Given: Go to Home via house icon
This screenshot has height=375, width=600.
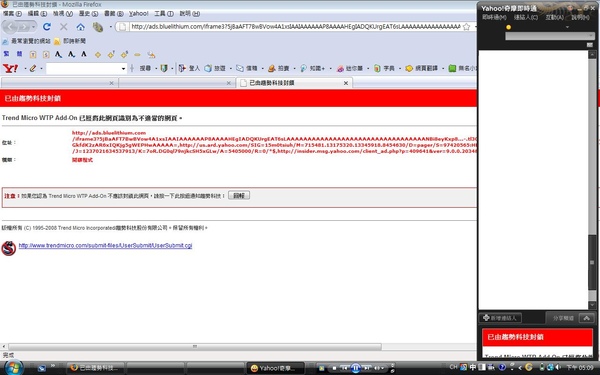Looking at the screenshot, I should [80, 27].
